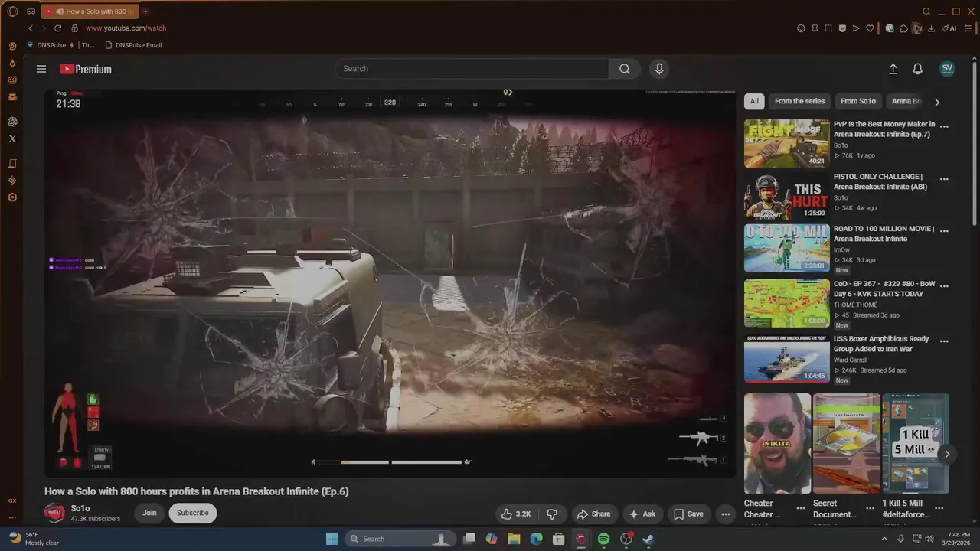Save the video to a playlist
Screen dimensions: 980x551
(688, 514)
